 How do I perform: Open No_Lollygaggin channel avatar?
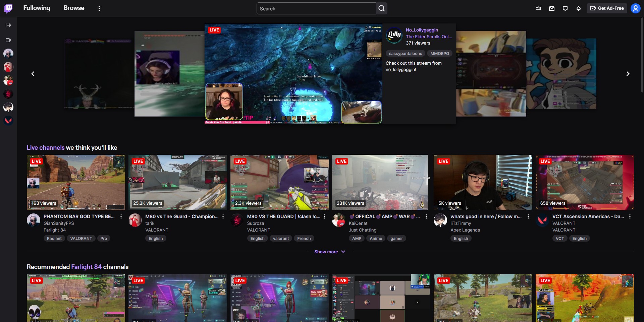(x=394, y=35)
